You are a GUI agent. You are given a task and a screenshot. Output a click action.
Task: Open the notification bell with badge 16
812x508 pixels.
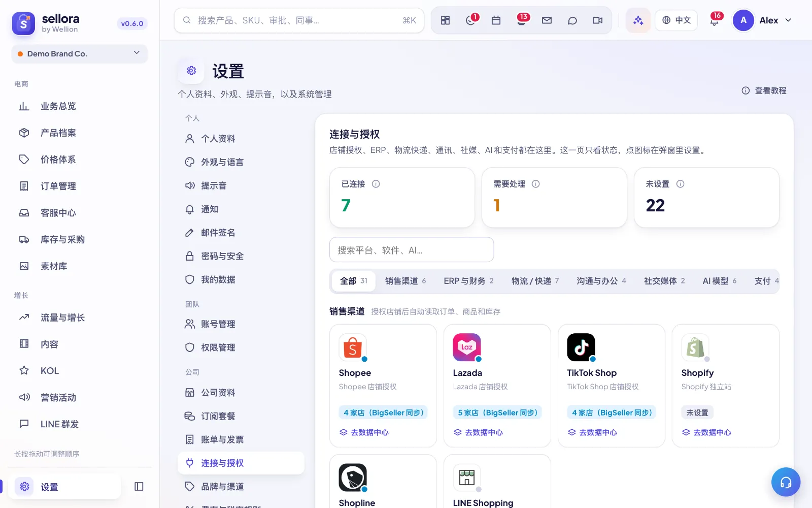click(x=715, y=20)
